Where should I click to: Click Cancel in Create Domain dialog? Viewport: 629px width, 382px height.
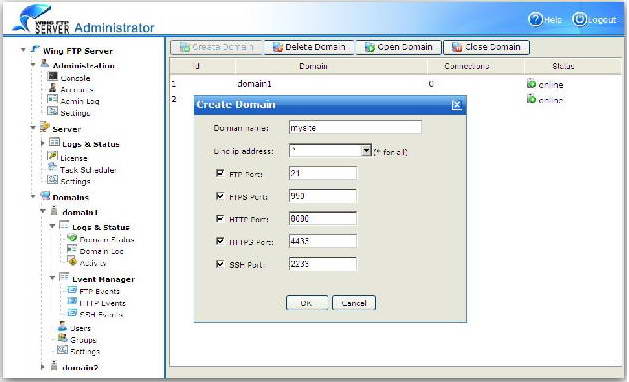pyautogui.click(x=354, y=303)
